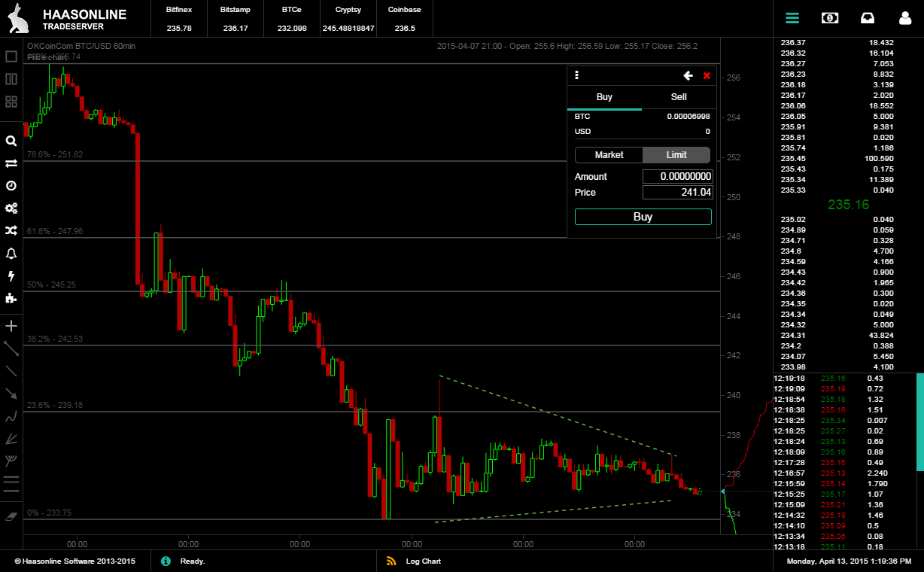Image resolution: width=924 pixels, height=572 pixels.
Task: Click the Ready status text
Action: click(193, 561)
